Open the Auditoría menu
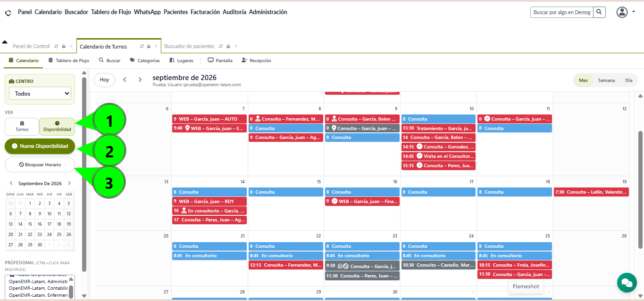The image size is (644, 301). tap(234, 12)
